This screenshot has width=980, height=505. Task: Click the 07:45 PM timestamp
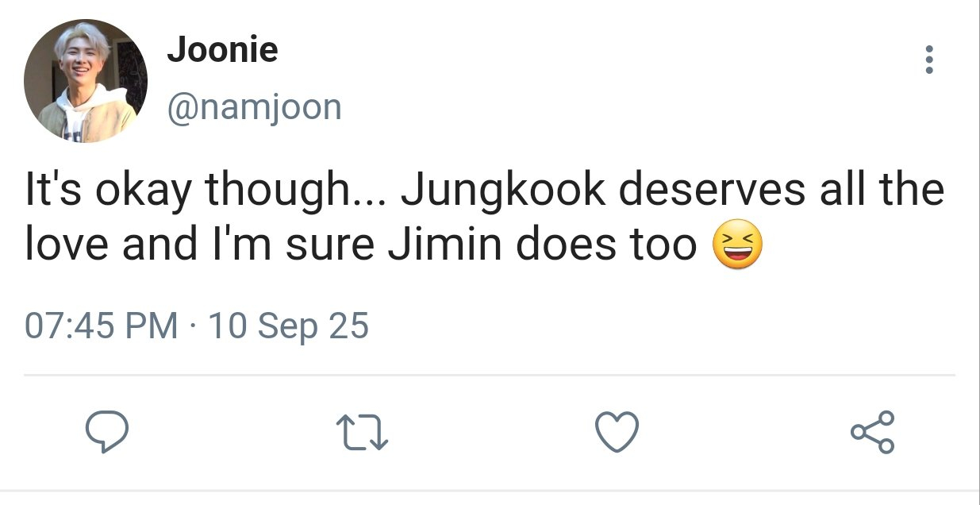(x=102, y=326)
